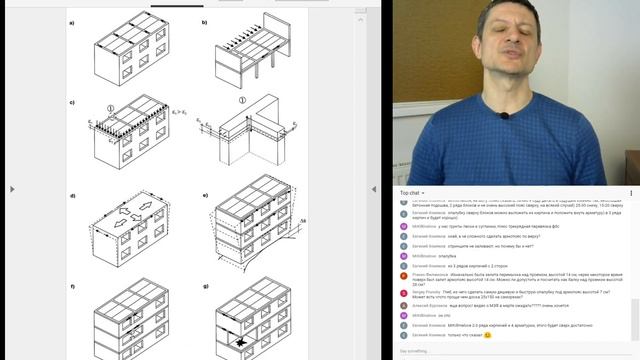This screenshot has width=640, height=360.
Task: Click the brown avatar in chat
Action: (x=404, y=306)
